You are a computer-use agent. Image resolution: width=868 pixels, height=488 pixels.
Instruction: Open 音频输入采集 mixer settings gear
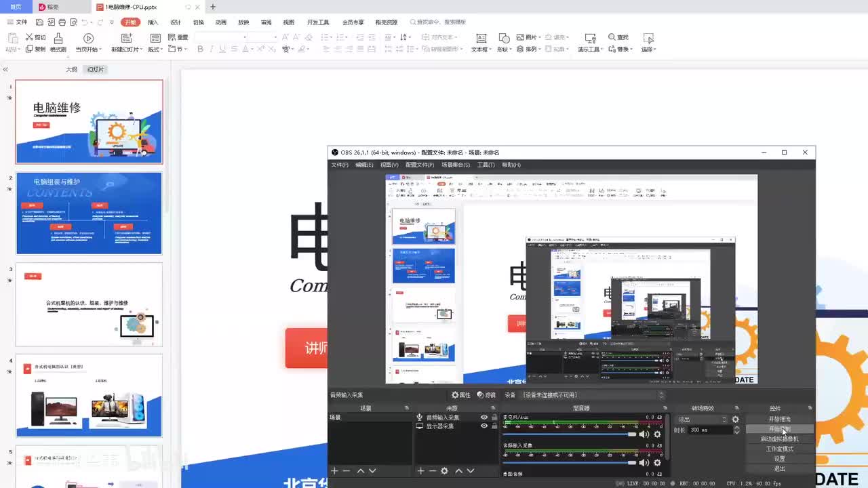click(657, 463)
